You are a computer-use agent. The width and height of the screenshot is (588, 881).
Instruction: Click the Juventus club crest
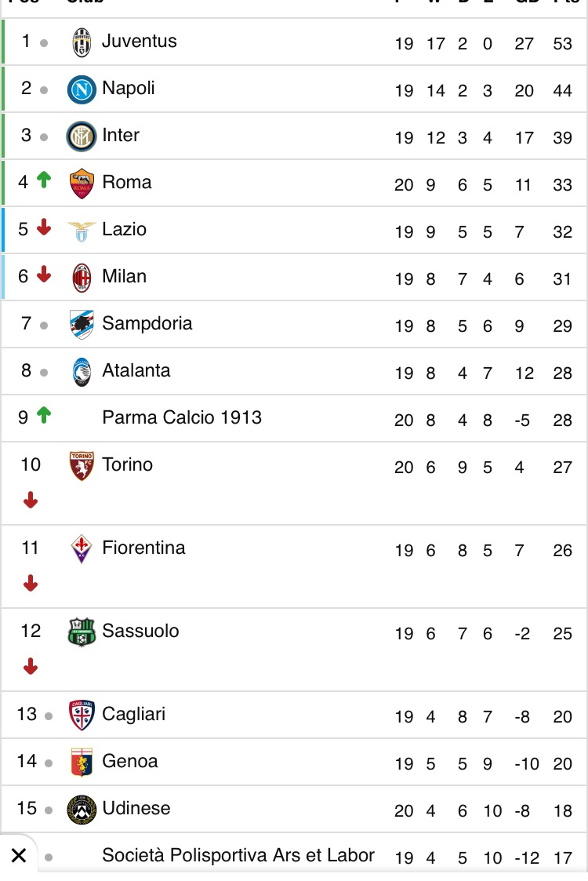[x=82, y=42]
